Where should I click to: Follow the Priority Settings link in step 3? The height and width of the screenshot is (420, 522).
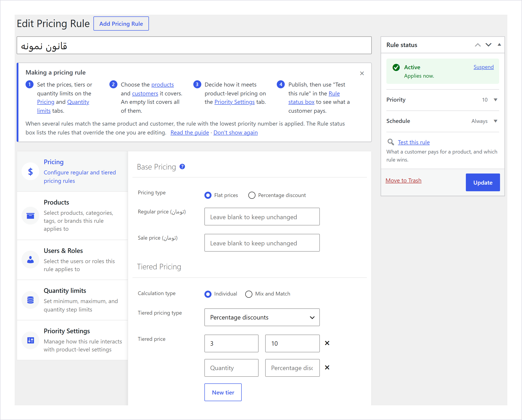(x=234, y=102)
